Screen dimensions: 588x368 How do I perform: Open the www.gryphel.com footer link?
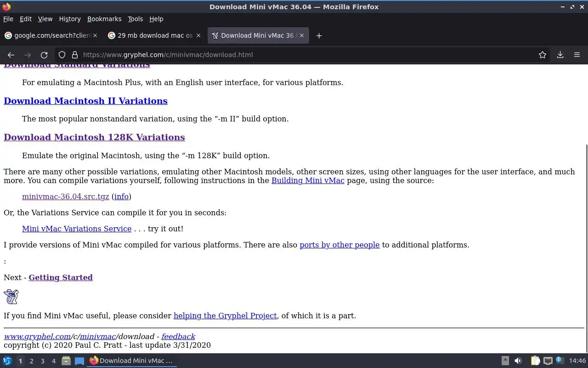tap(37, 337)
